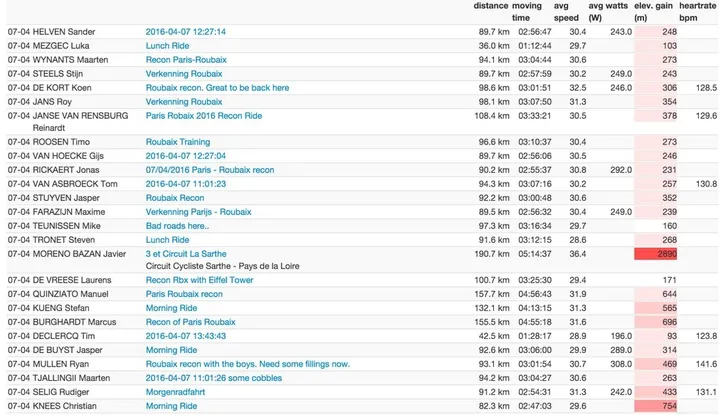Click the 'avg speed' column header

tap(569, 11)
